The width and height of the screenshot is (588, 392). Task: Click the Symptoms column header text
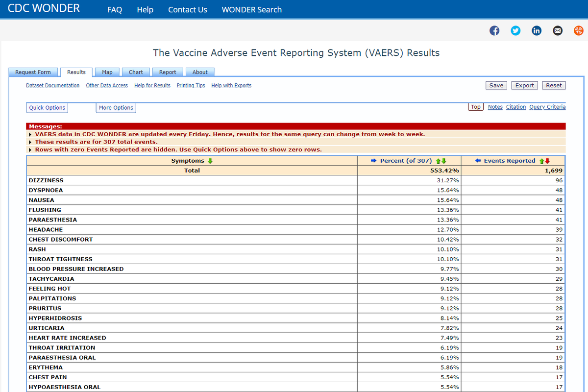pos(188,161)
